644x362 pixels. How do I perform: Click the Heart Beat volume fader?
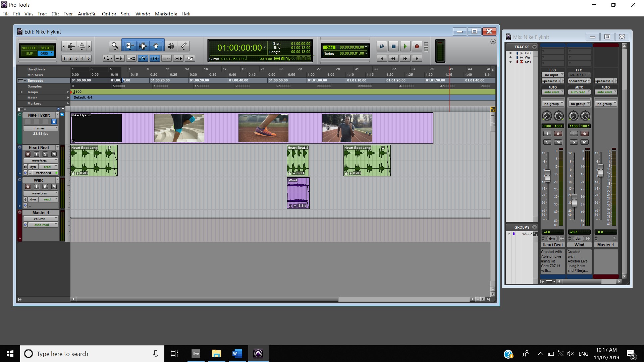(x=548, y=176)
